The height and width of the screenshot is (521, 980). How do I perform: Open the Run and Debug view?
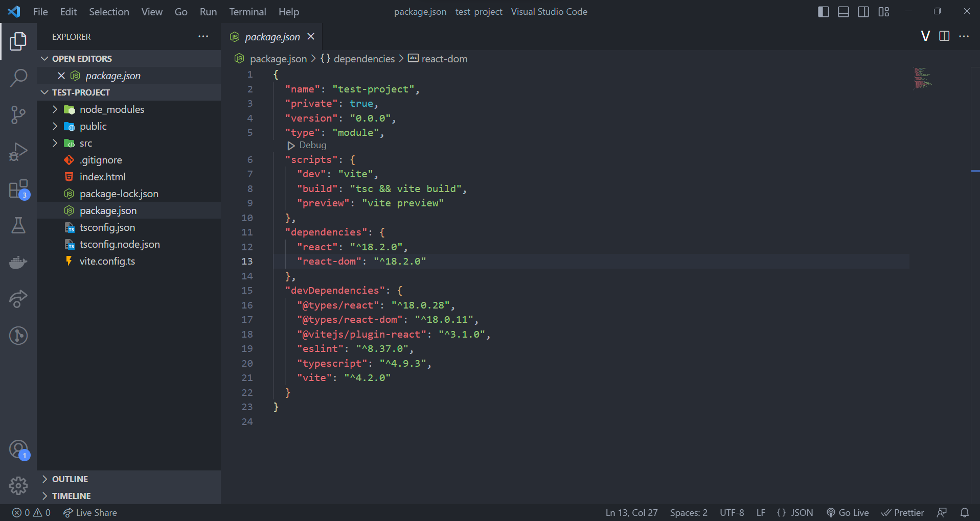point(18,152)
